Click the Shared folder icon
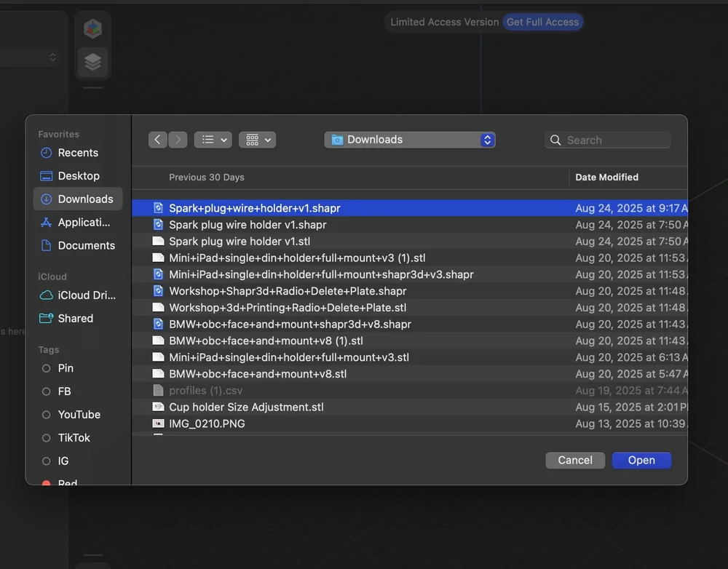Screen dimensions: 728x569 pyautogui.click(x=46, y=319)
